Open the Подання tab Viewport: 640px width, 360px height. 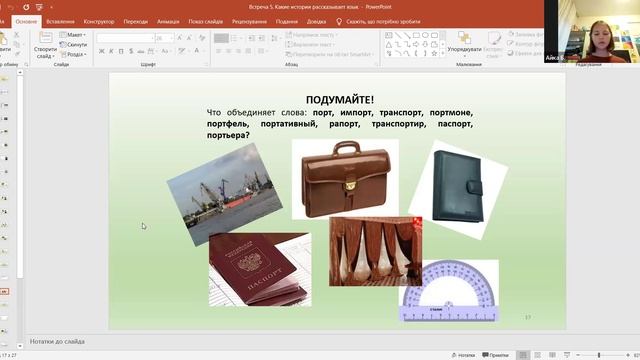287,22
